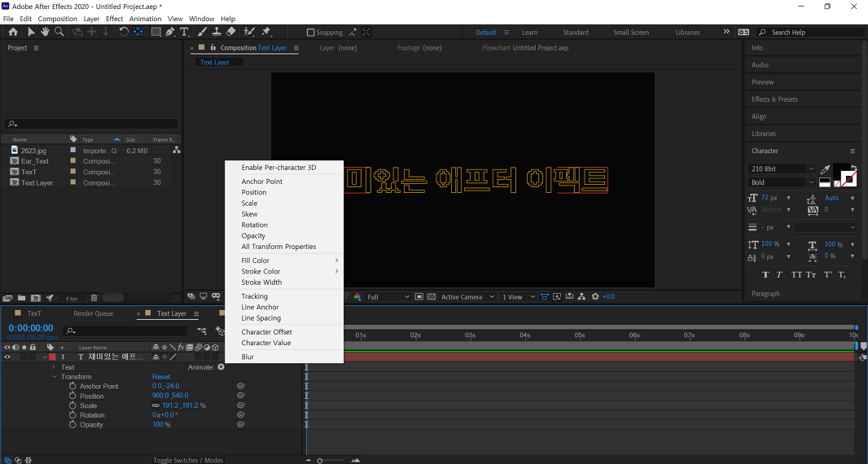Select the Selection arrow tool
The image size is (868, 464).
tap(31, 32)
